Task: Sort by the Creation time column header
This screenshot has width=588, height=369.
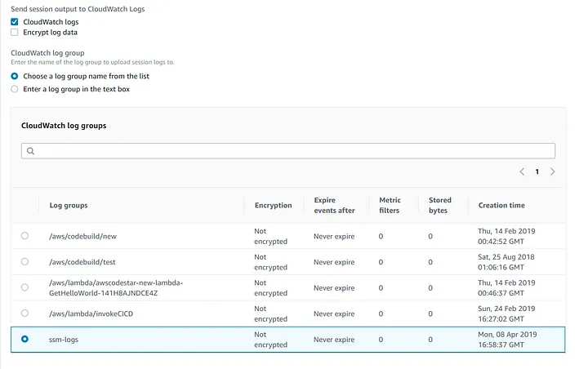Action: (501, 206)
